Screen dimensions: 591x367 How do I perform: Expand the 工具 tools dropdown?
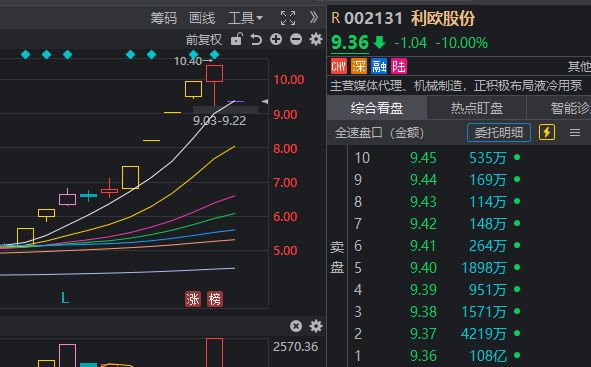click(245, 18)
